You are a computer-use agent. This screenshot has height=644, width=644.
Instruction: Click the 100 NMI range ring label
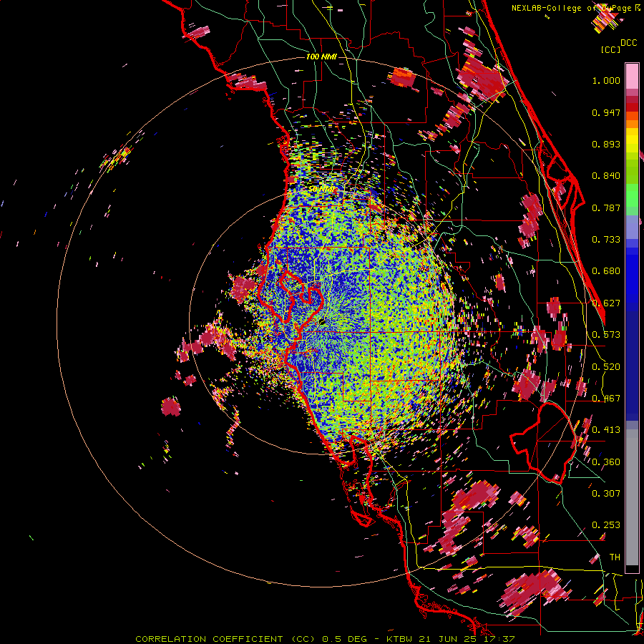point(321,57)
